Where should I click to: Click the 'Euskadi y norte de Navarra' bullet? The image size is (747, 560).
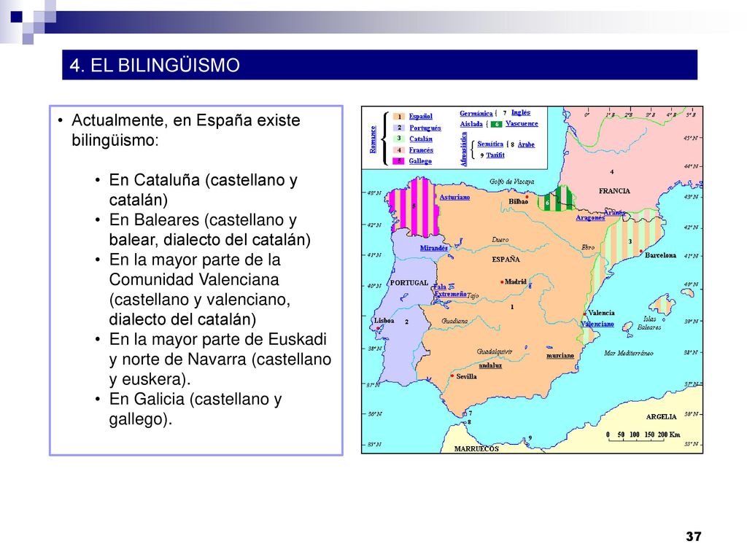[220, 359]
